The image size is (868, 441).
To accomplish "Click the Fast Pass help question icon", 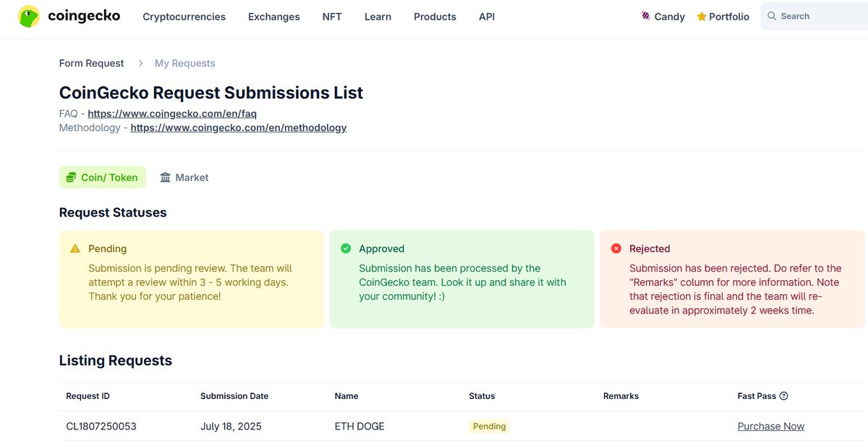I will tap(784, 396).
